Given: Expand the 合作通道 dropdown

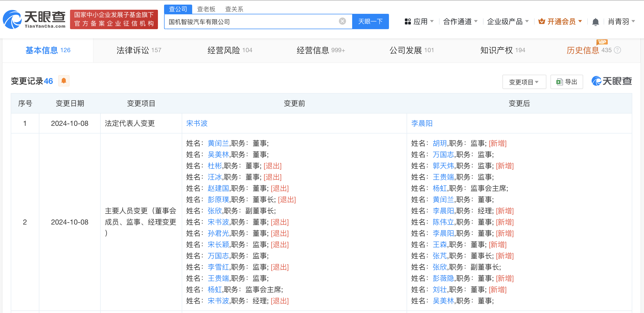Looking at the screenshot, I should pos(460,21).
